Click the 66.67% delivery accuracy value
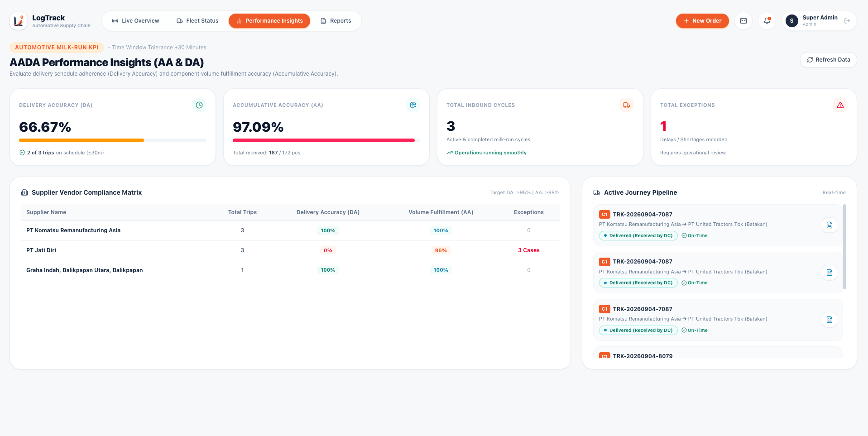This screenshot has width=868, height=436. [x=45, y=127]
